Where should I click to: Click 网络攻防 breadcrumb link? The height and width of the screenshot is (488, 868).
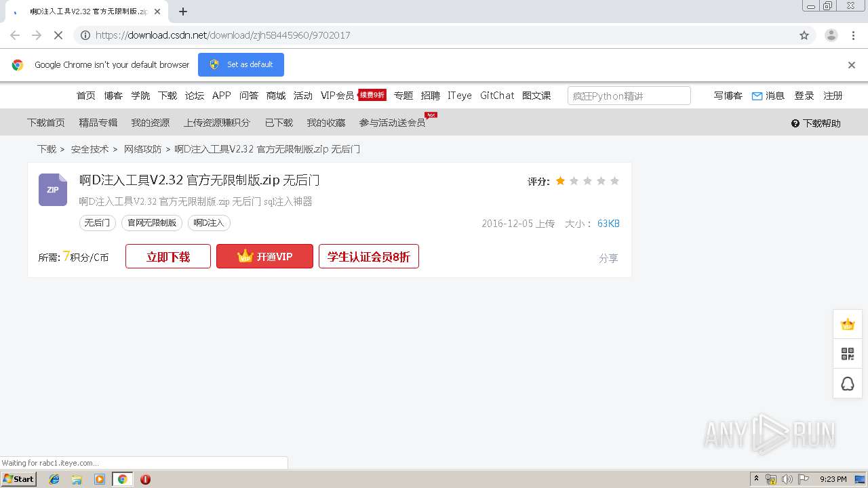(142, 149)
